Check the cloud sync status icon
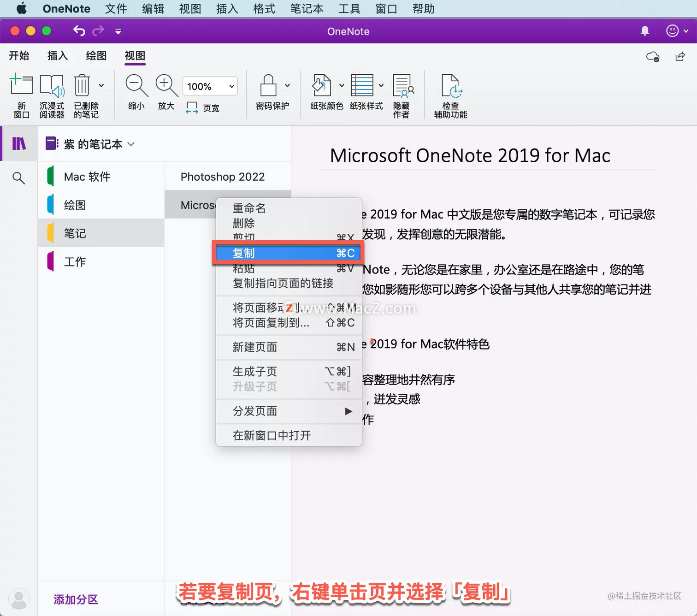 653,57
